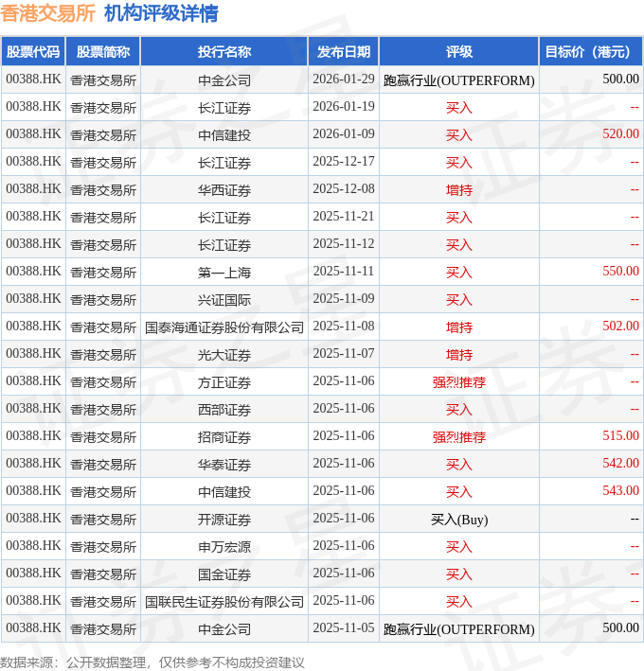
Task: Select the 投行名称 column header
Action: 224,52
